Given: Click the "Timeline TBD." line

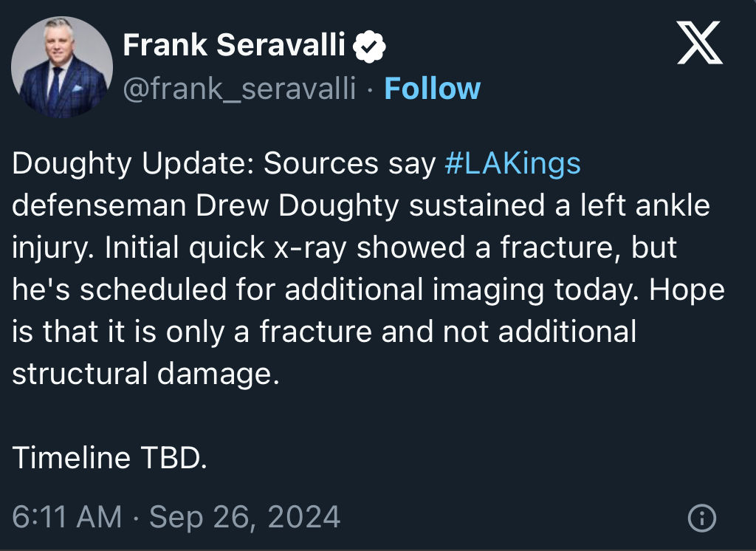Looking at the screenshot, I should click(x=110, y=457).
